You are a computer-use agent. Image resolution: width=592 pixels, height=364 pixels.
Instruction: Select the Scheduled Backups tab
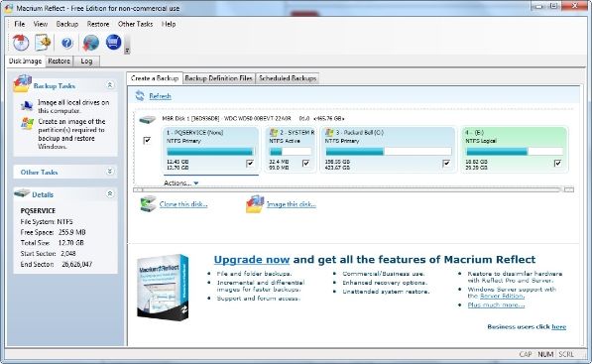point(288,78)
